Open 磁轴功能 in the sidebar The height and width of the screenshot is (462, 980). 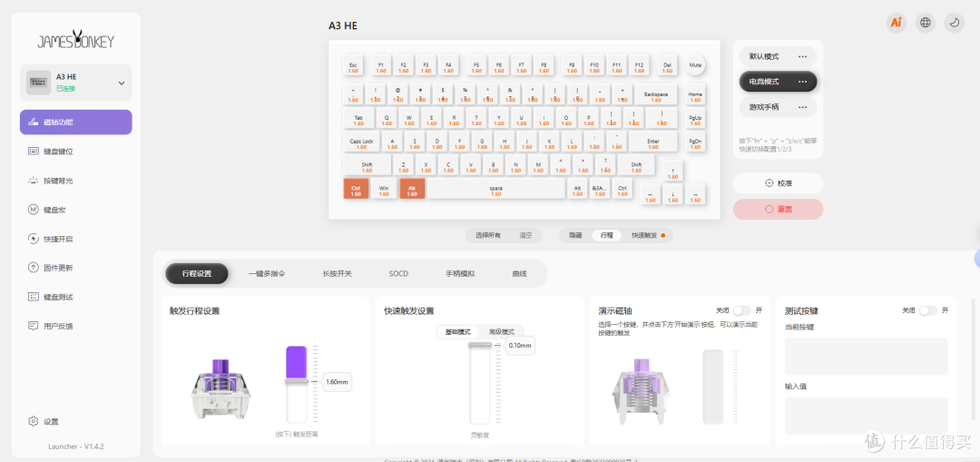(75, 122)
